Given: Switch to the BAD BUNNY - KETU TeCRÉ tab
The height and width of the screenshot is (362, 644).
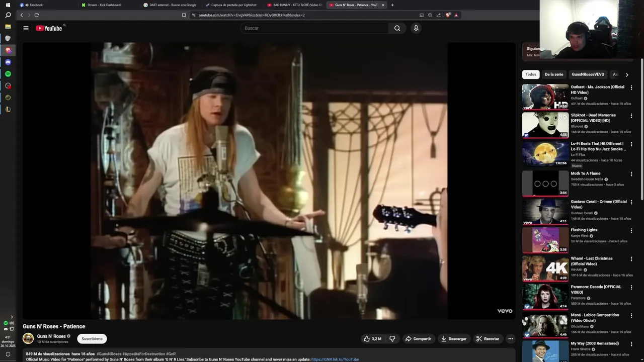Looking at the screenshot, I should click(294, 5).
